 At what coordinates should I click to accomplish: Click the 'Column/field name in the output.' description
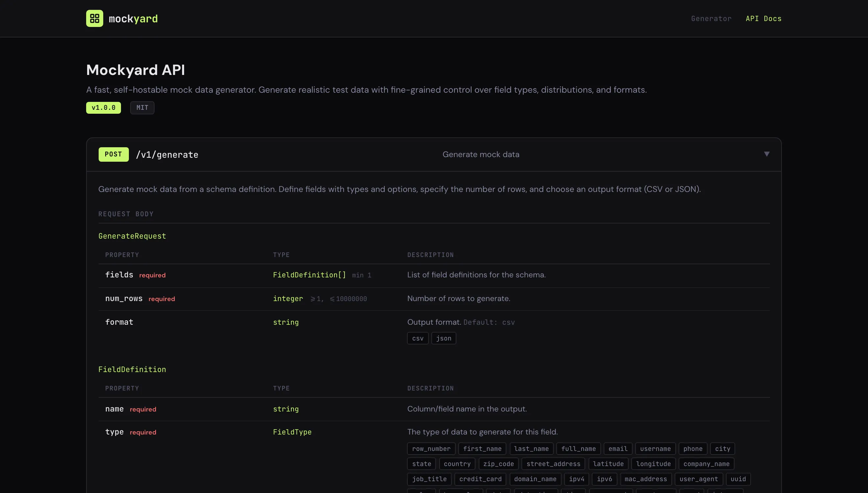pyautogui.click(x=467, y=409)
